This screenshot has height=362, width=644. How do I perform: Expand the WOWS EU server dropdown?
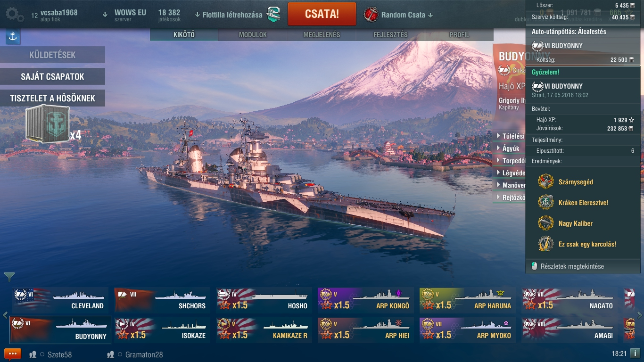pos(125,15)
